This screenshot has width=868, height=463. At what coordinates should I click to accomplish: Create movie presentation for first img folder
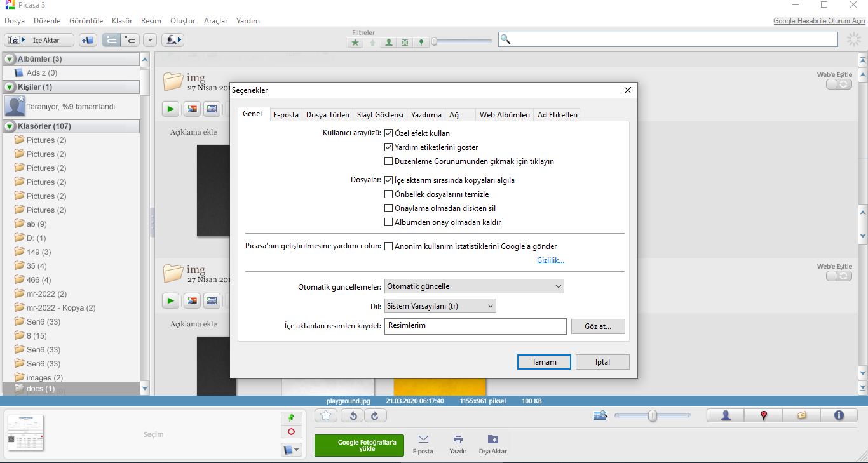coord(212,109)
